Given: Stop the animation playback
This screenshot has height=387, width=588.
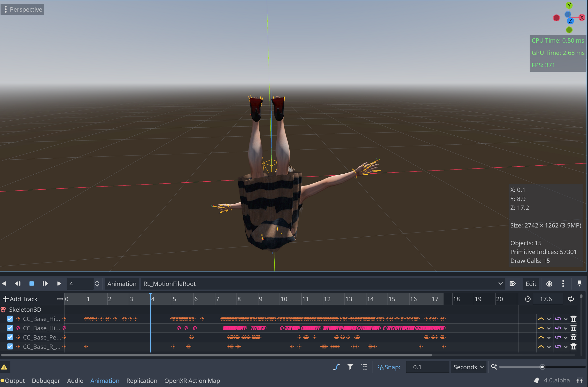Looking at the screenshot, I should 31,283.
